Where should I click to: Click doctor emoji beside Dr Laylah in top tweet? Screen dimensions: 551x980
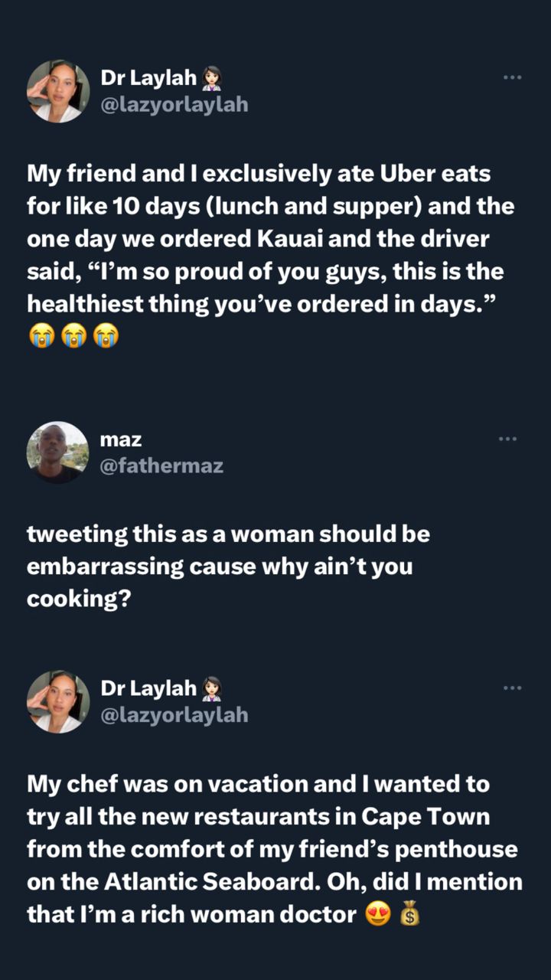(x=212, y=78)
